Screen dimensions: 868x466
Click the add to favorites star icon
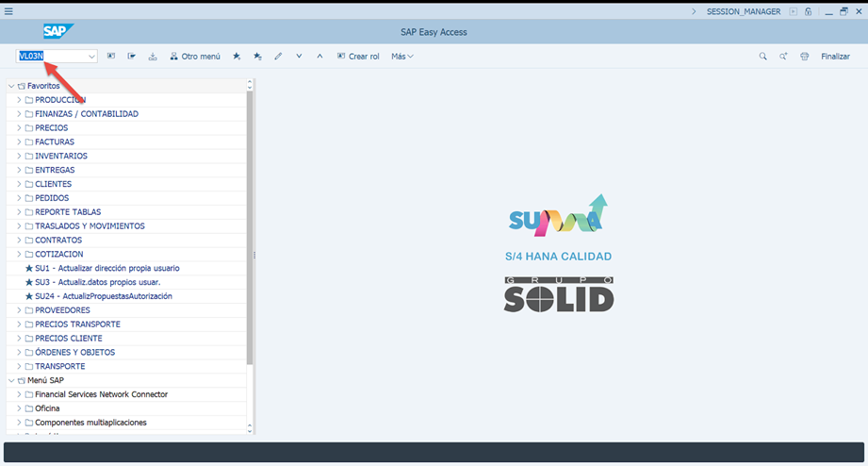point(237,57)
